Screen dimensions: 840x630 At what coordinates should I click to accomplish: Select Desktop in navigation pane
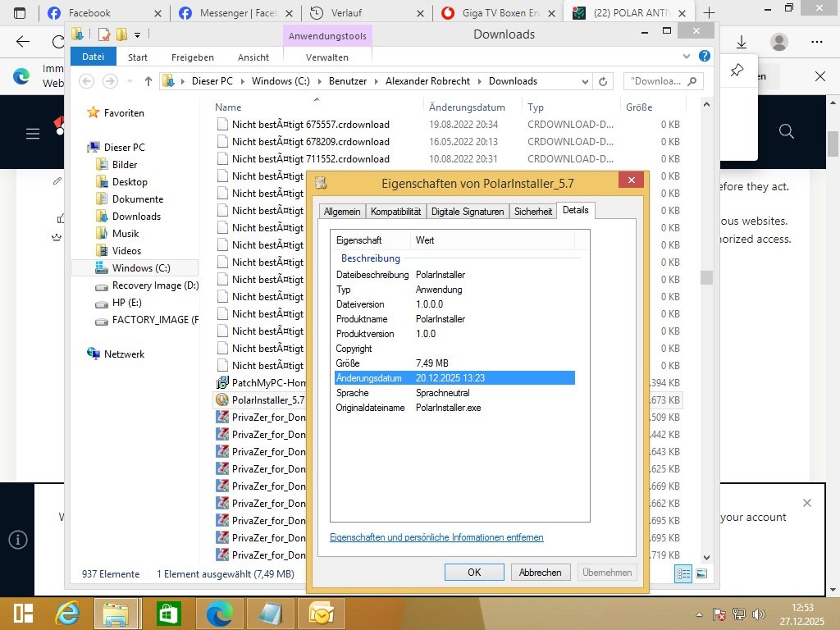pyautogui.click(x=130, y=181)
